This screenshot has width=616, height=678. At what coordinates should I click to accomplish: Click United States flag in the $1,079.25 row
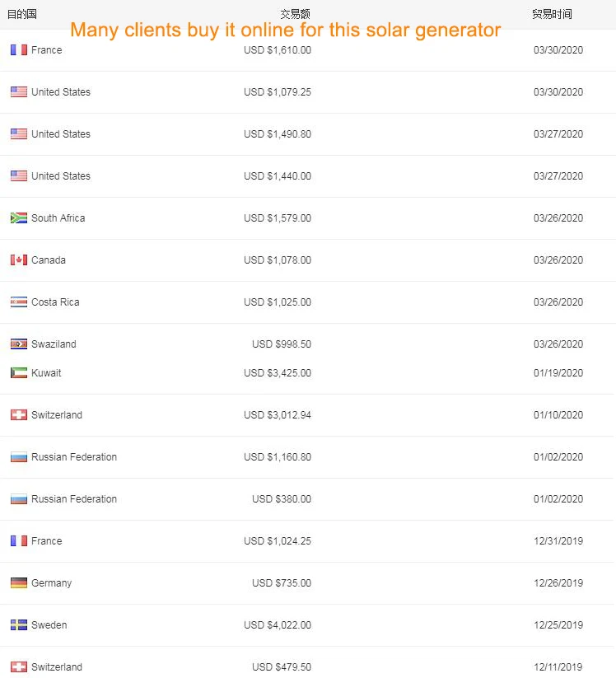19,92
